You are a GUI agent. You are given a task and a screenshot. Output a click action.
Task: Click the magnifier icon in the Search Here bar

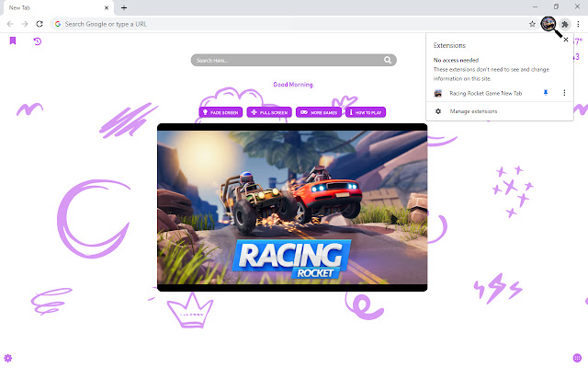(388, 60)
